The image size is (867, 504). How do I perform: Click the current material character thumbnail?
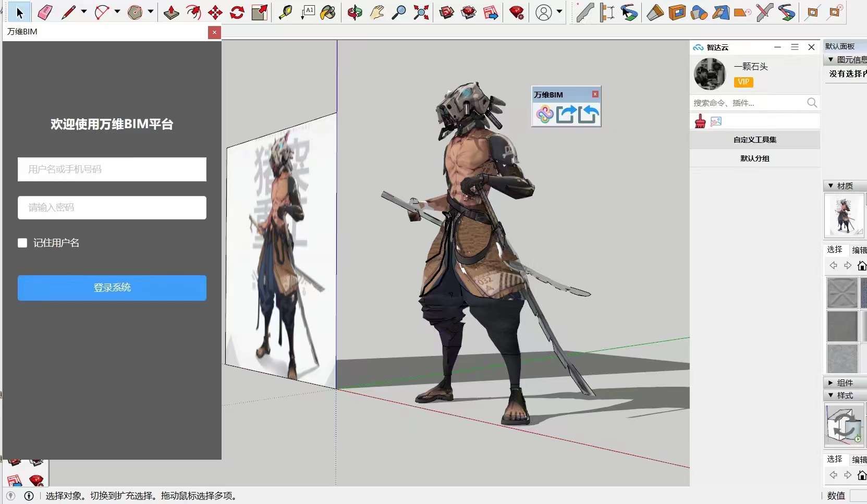(x=844, y=216)
